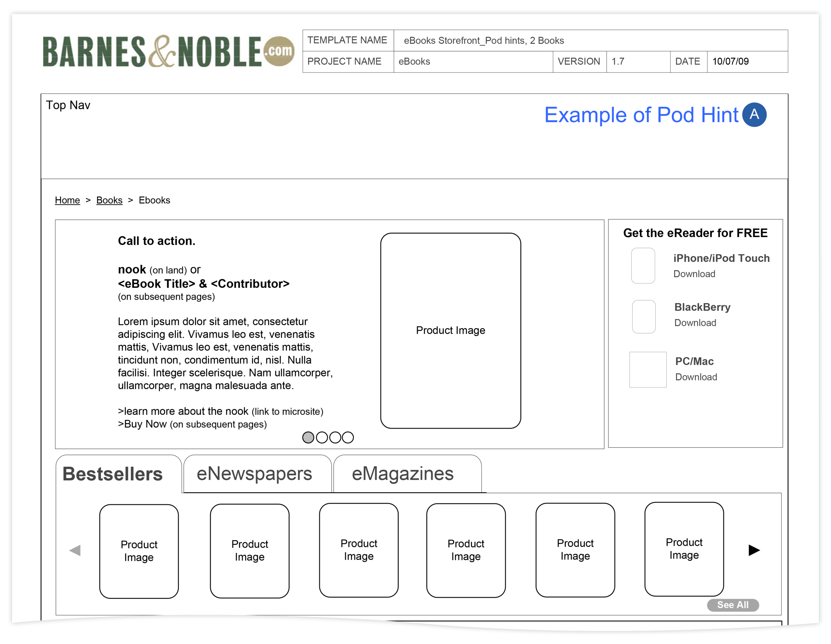Open the Bestsellers tab
This screenshot has width=831, height=644.
119,474
